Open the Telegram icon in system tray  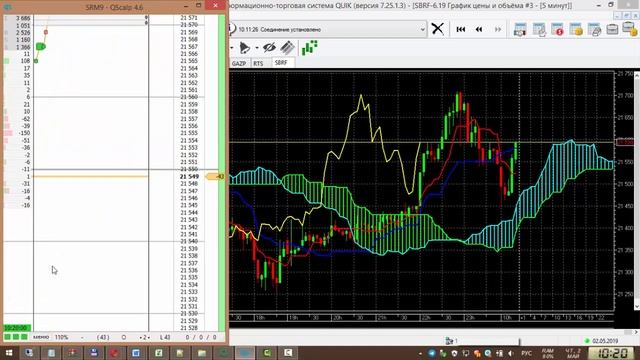tap(432, 353)
